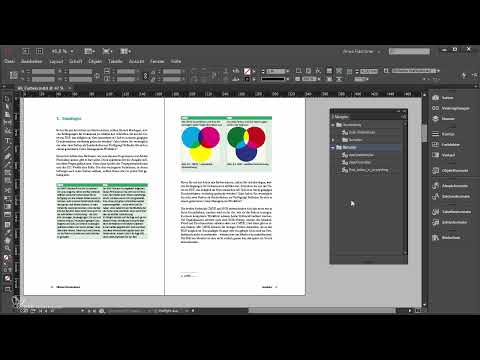This screenshot has width=480, height=360.
Task: Open the scripts panel flyout menu
Action: coord(404,117)
